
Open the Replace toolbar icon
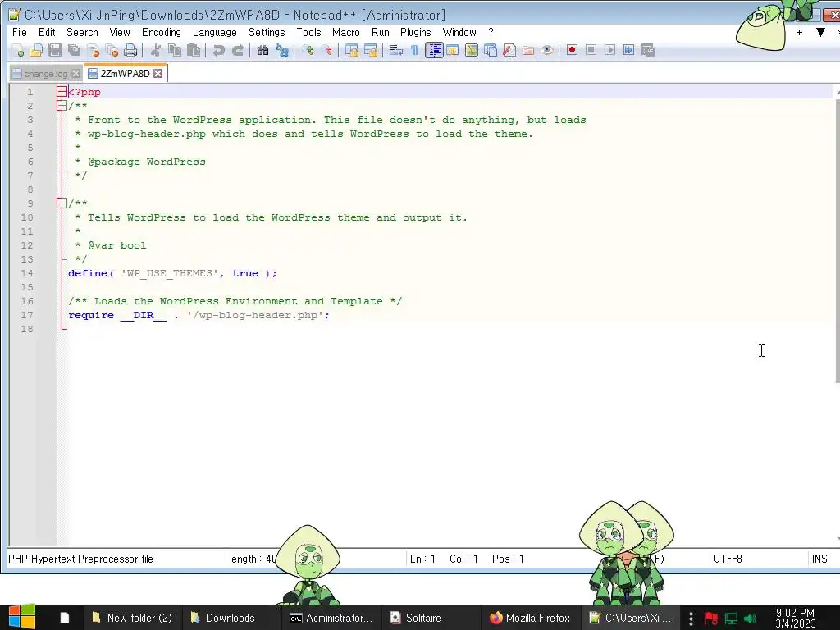point(282,50)
